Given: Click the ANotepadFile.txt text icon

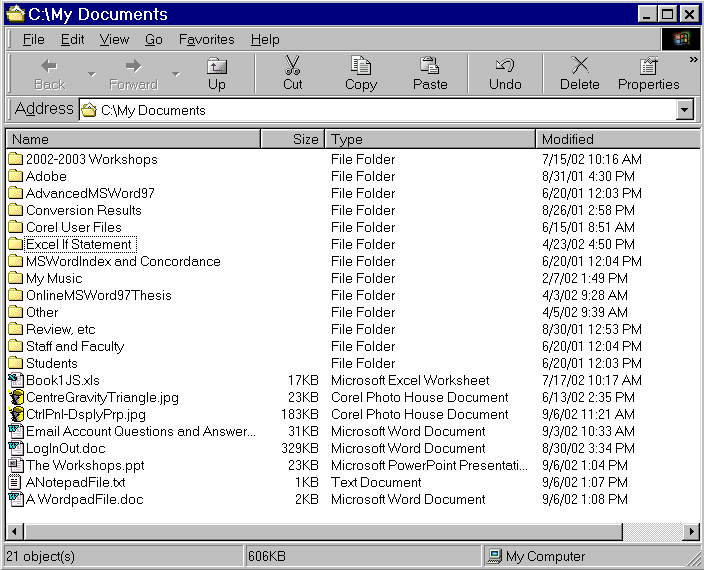Looking at the screenshot, I should [x=16, y=482].
